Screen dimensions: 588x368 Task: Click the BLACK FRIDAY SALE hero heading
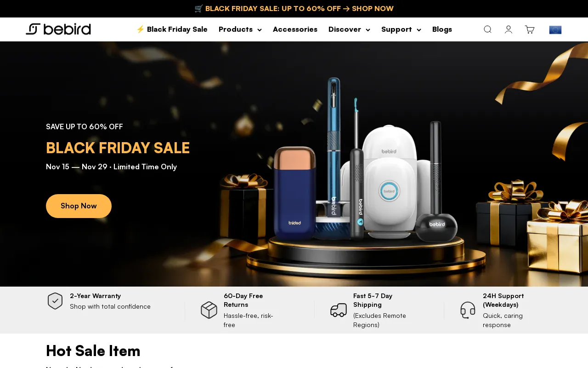[118, 148]
